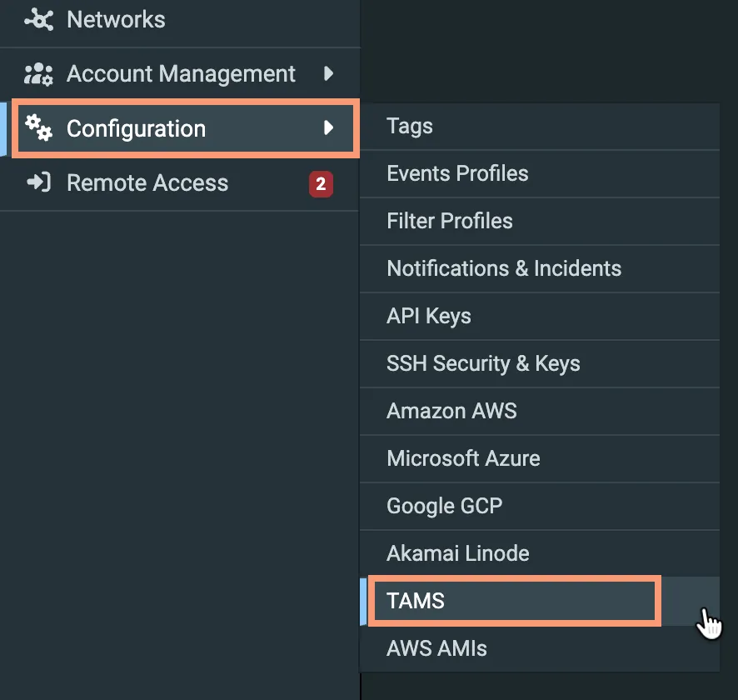Select Microsoft Azure
This screenshot has width=738, height=700.
(x=540, y=459)
